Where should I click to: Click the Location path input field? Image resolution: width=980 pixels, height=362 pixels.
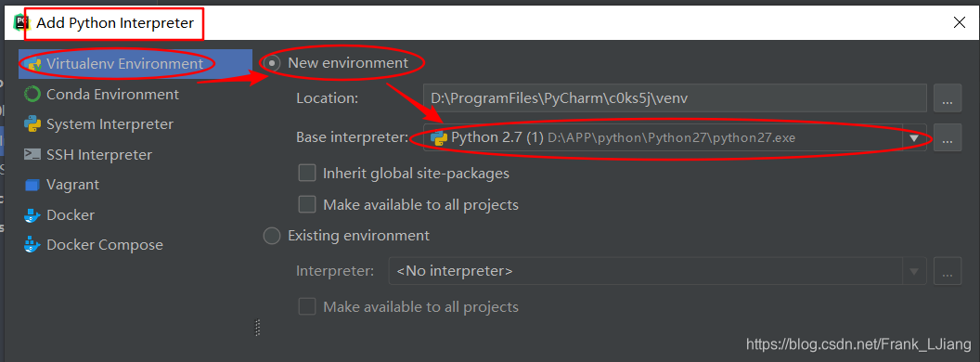pos(675,98)
